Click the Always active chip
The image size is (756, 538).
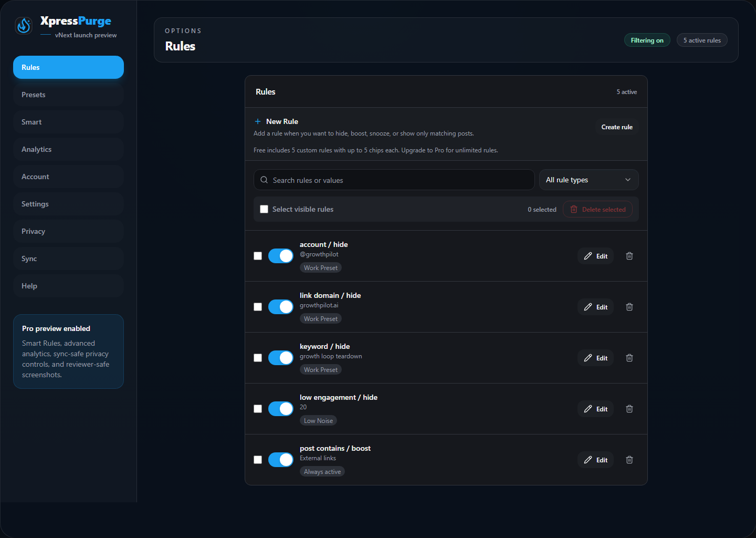click(322, 472)
